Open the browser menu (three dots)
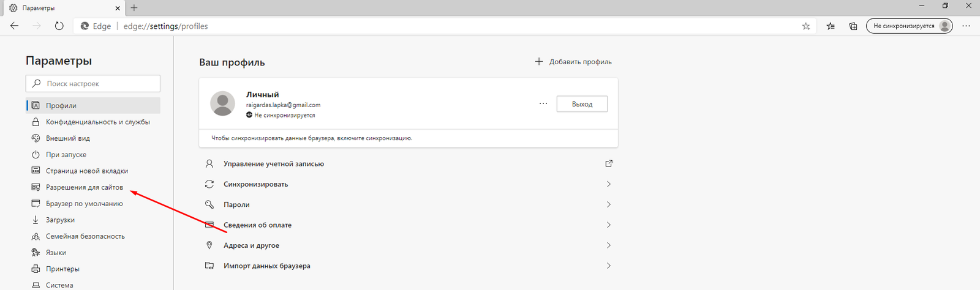Image resolution: width=980 pixels, height=290 pixels. click(x=966, y=26)
